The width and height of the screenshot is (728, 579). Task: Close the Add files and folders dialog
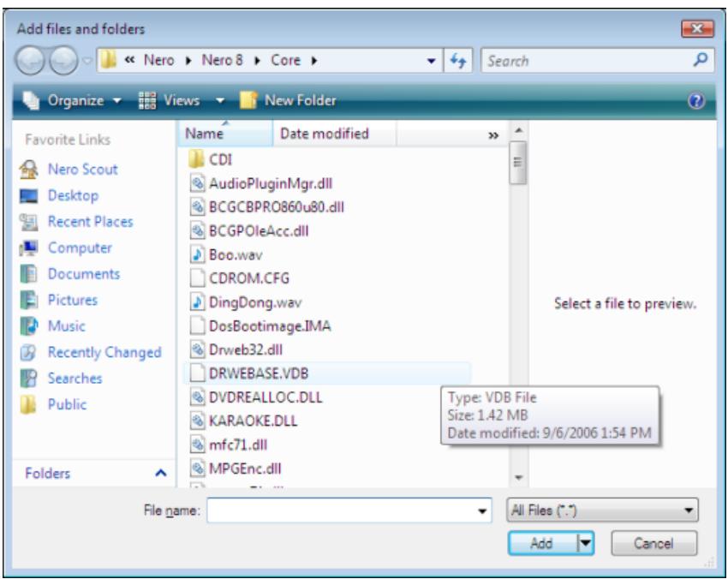pyautogui.click(x=697, y=29)
